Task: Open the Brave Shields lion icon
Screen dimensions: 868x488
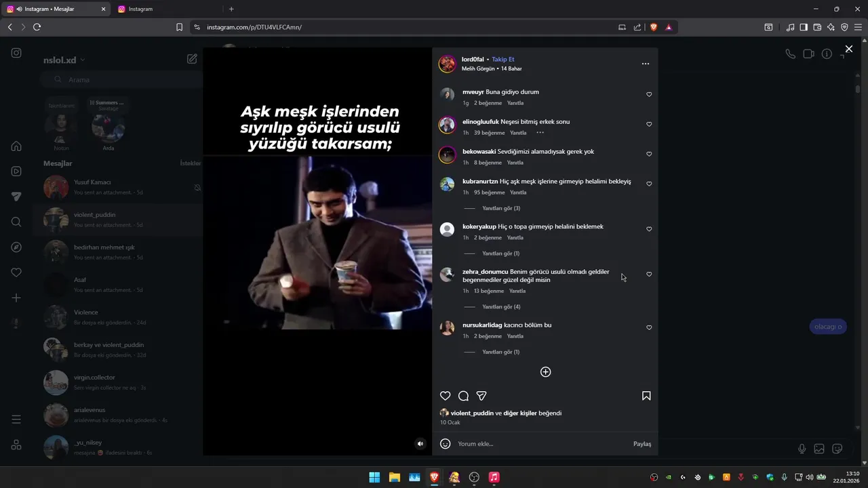Action: tap(654, 27)
